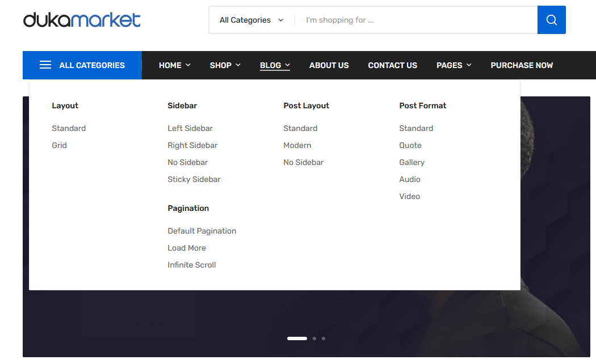596x364 pixels.
Task: Expand the All Categories search filter dropdown
Action: pyautogui.click(x=251, y=20)
